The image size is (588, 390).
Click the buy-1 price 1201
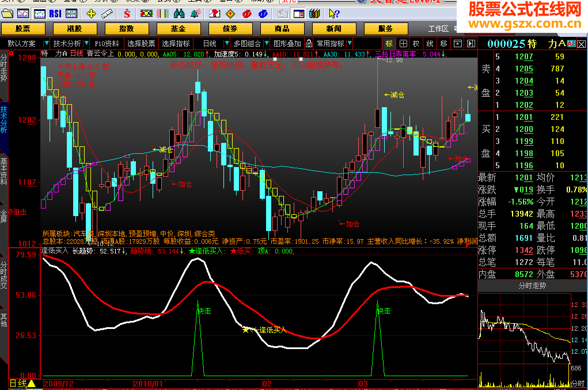click(x=524, y=117)
